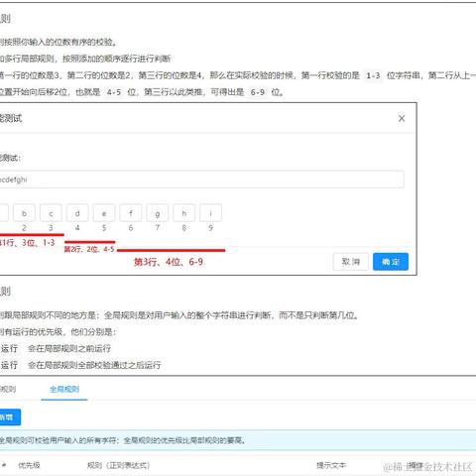476x476 pixels.
Task: Click the line 会在局部规则全部校验通过之后运行
Action: click(94, 365)
